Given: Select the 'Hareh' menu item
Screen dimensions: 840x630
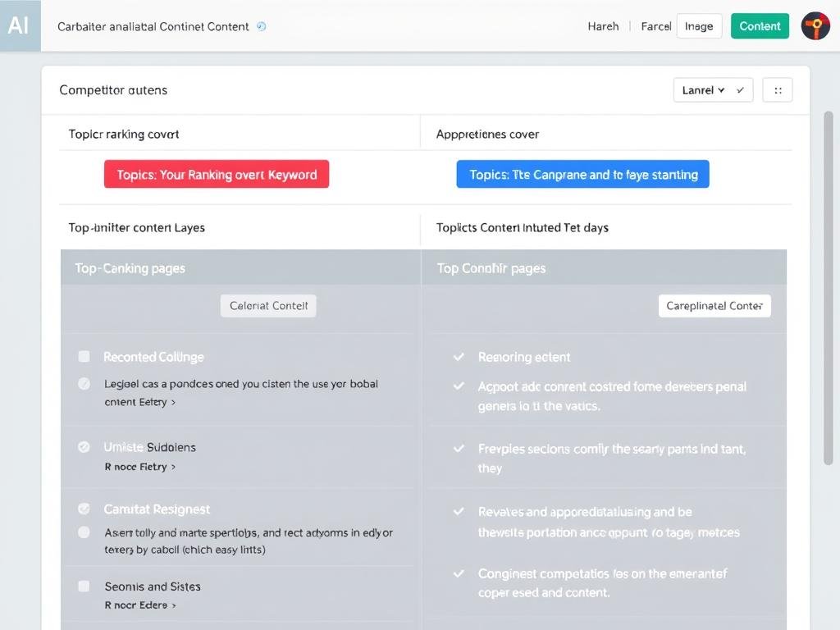Looking at the screenshot, I should (x=603, y=25).
